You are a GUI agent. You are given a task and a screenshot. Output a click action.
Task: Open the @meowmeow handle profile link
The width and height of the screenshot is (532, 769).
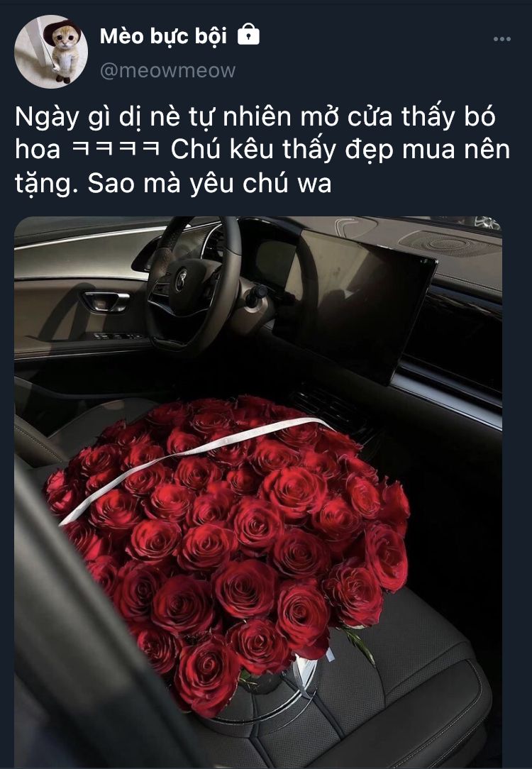tap(167, 71)
